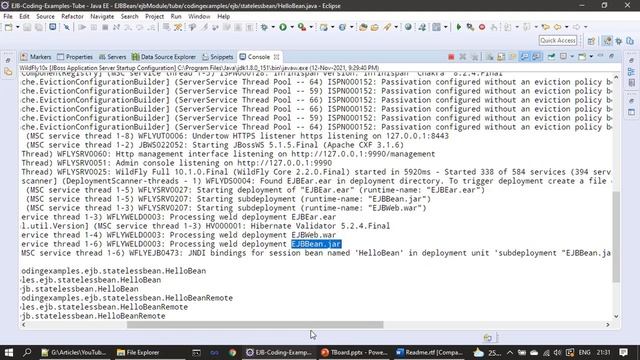640x360 pixels.
Task: Minimize the Console view panel
Action: [x=600, y=56]
